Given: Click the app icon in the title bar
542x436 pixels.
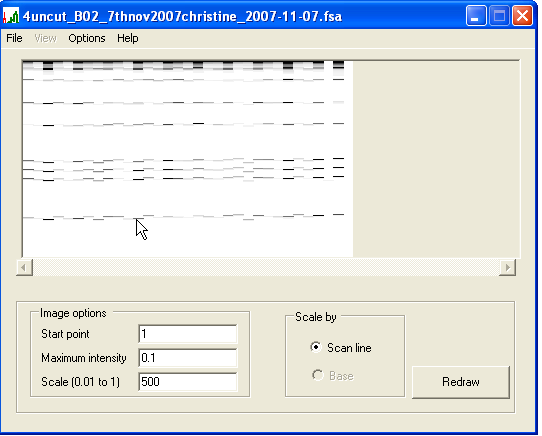Looking at the screenshot, I should coord(11,16).
